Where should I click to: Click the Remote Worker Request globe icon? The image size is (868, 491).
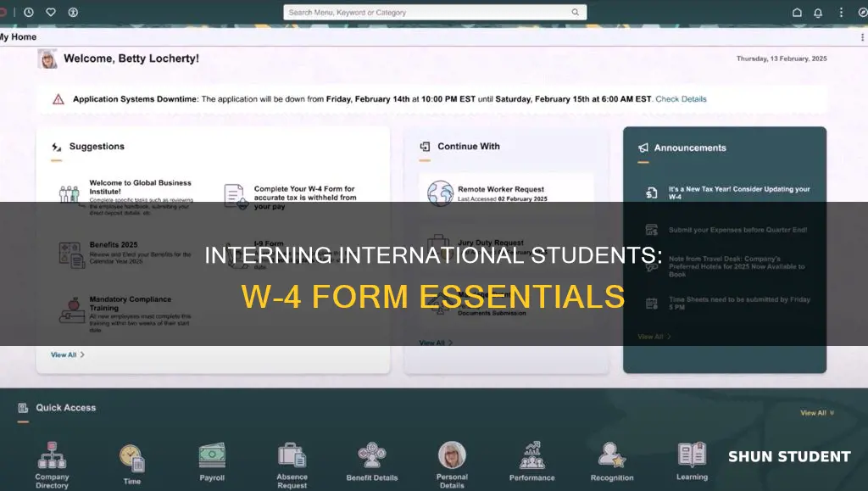pos(440,193)
